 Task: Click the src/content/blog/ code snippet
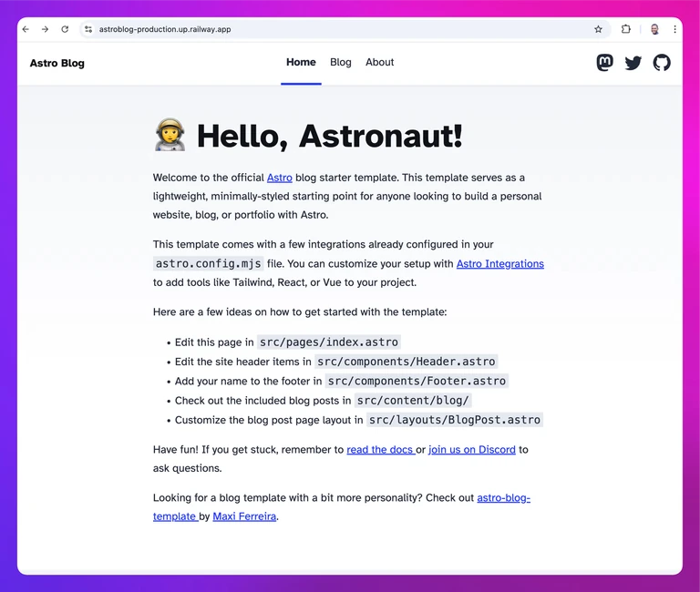click(x=413, y=401)
